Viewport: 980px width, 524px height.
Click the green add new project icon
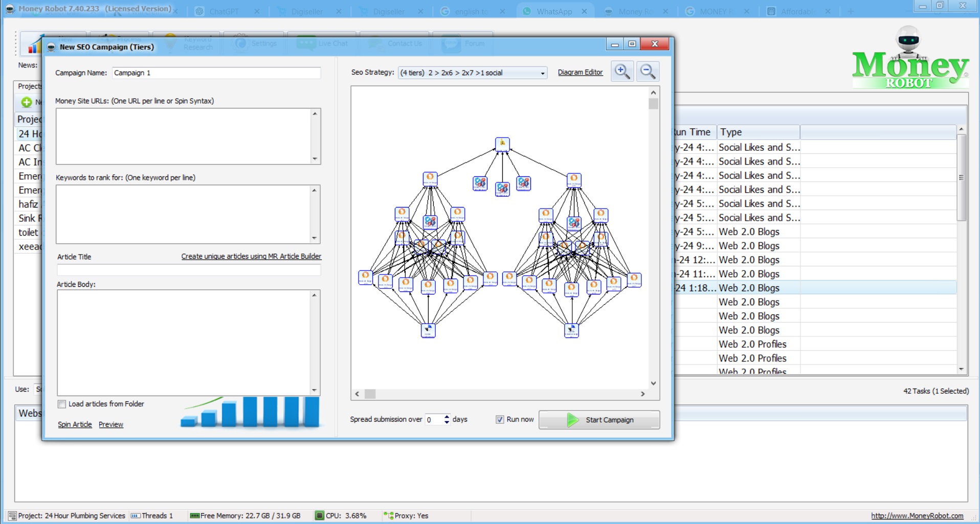[27, 102]
